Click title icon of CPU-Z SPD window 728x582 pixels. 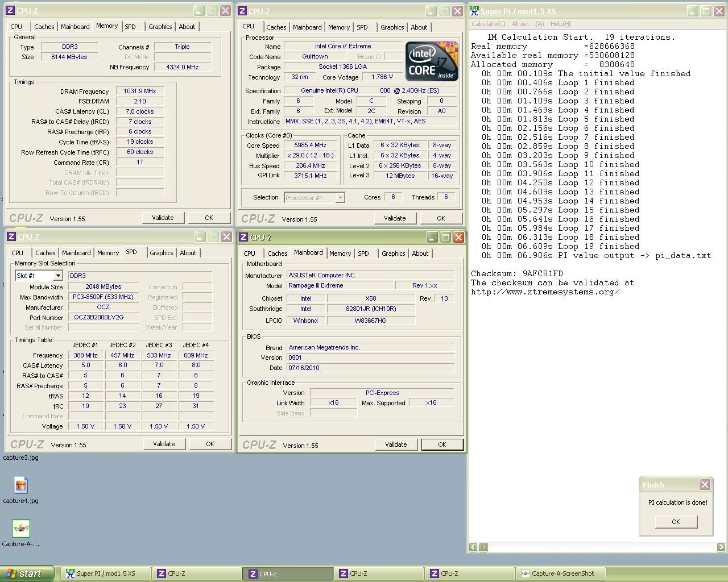click(x=11, y=237)
